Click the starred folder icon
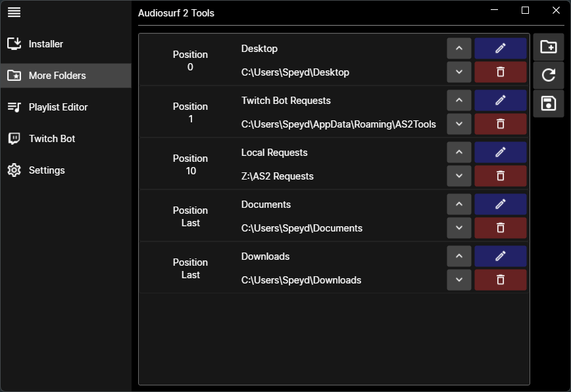 [14, 76]
